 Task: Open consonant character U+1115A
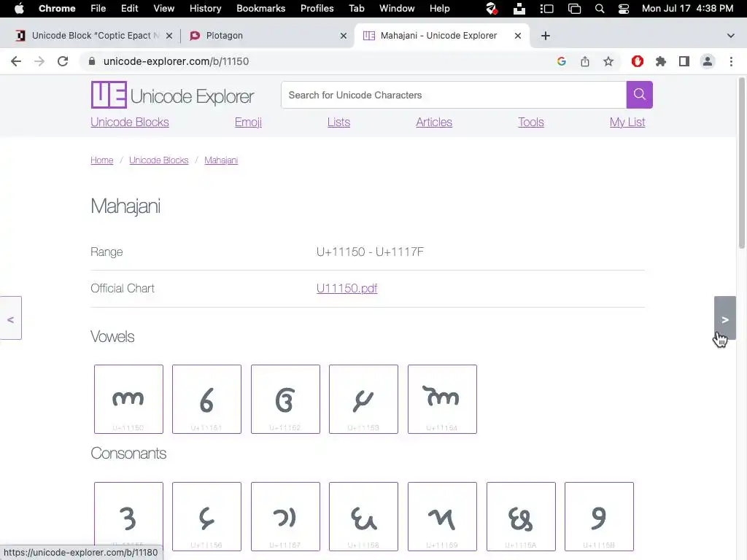(x=521, y=516)
